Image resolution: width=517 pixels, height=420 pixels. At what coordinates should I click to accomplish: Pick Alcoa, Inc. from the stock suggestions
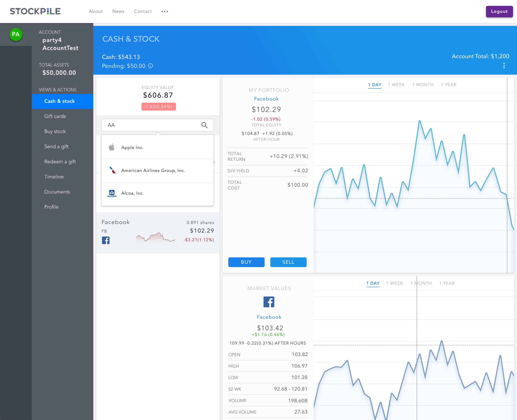[132, 193]
